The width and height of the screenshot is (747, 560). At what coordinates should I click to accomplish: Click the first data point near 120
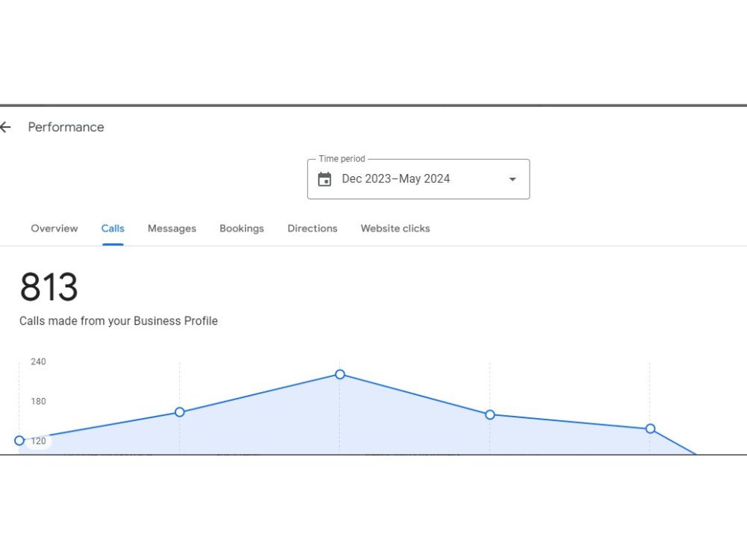tap(19, 441)
